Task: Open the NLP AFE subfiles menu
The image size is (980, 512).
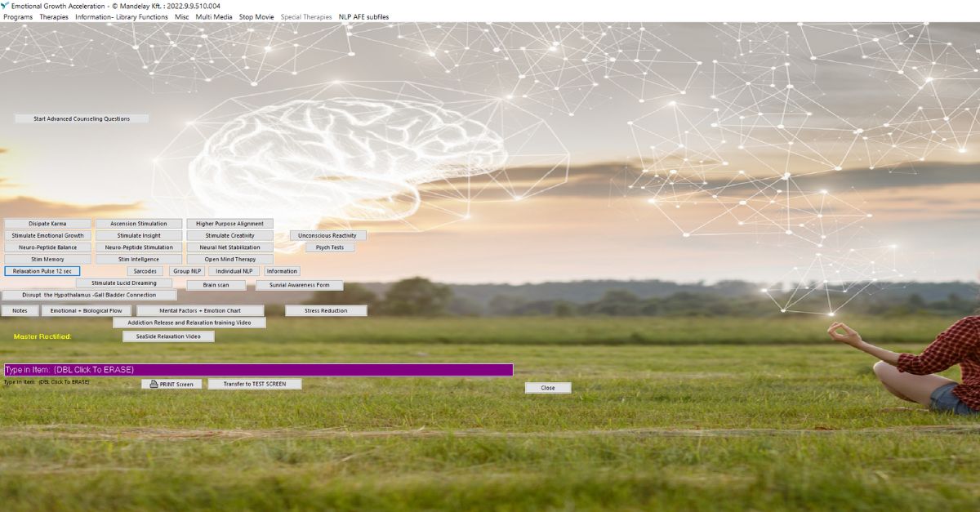Action: click(363, 17)
